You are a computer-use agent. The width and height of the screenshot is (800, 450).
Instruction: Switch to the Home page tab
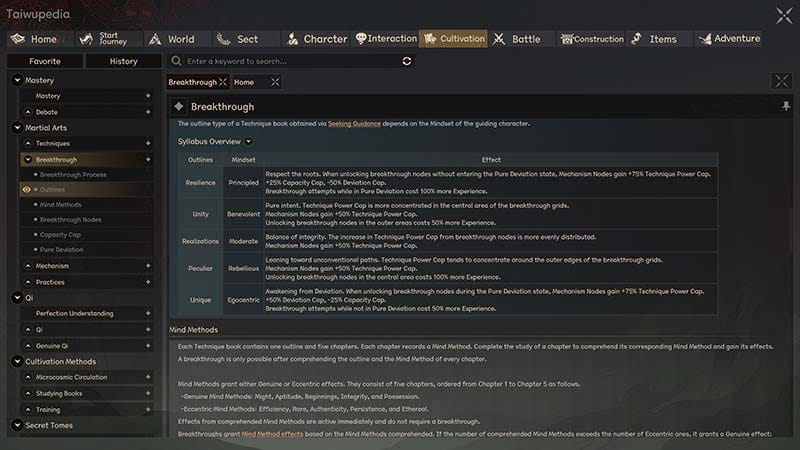pos(244,82)
